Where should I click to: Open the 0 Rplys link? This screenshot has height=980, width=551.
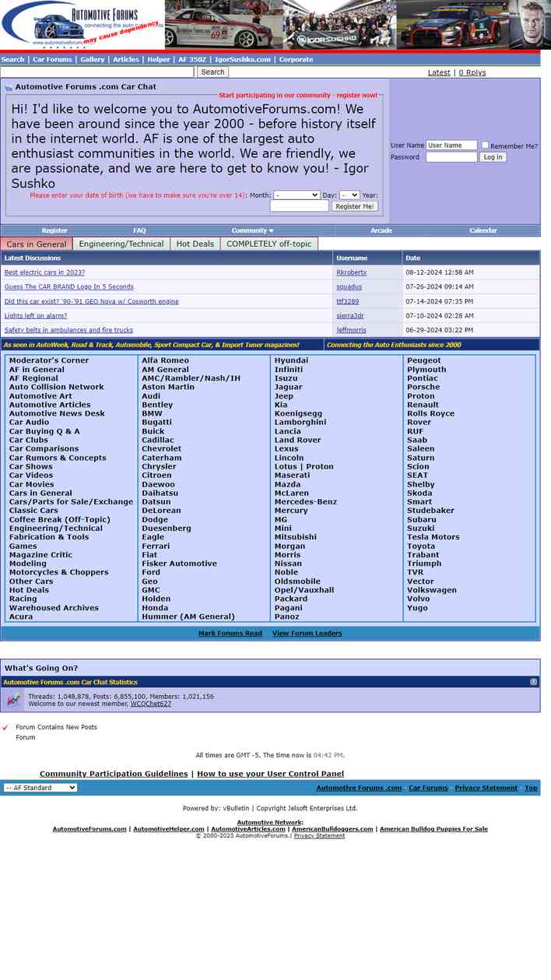pos(472,72)
